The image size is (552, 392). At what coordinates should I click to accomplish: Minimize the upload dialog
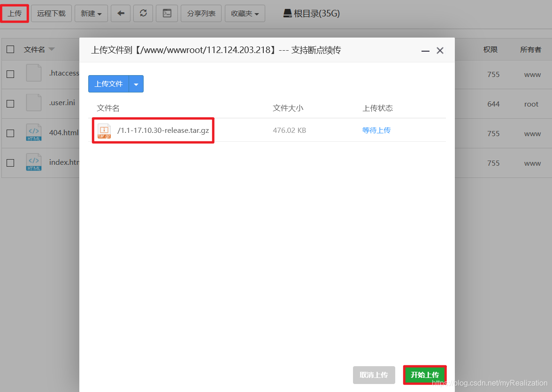coord(425,51)
